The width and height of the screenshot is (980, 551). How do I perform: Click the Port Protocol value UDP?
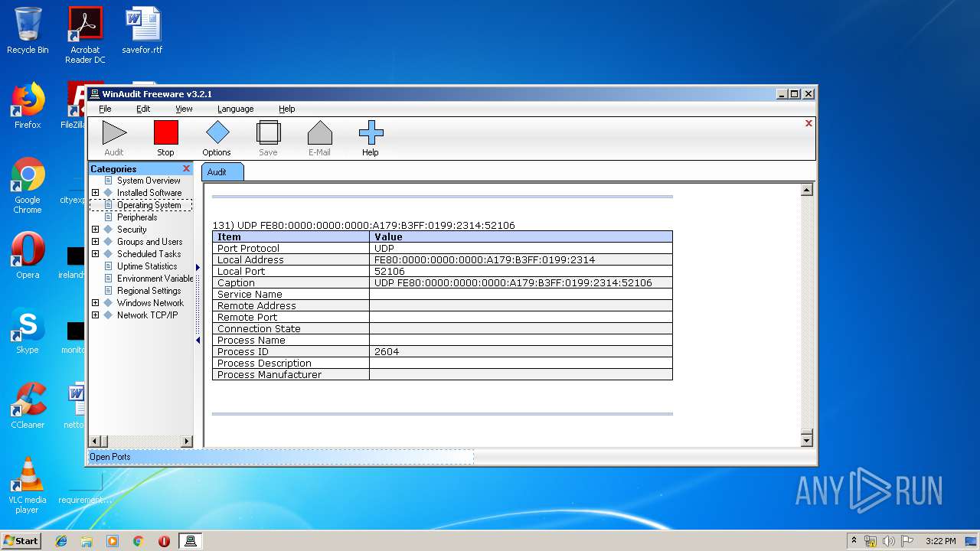click(x=384, y=249)
